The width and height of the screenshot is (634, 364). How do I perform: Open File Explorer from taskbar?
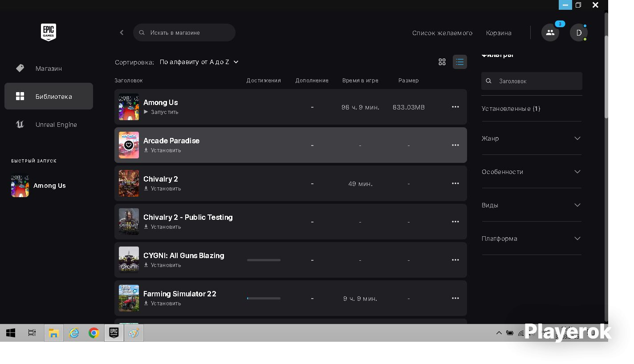point(54,333)
